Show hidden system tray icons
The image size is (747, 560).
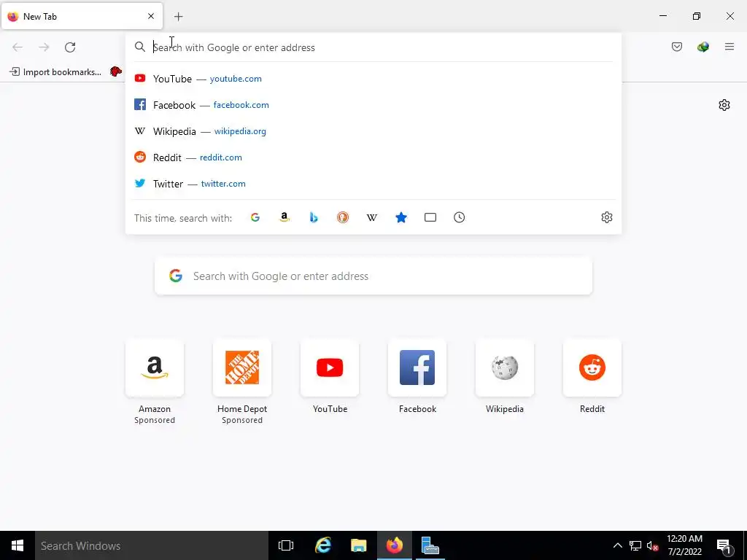tap(617, 545)
